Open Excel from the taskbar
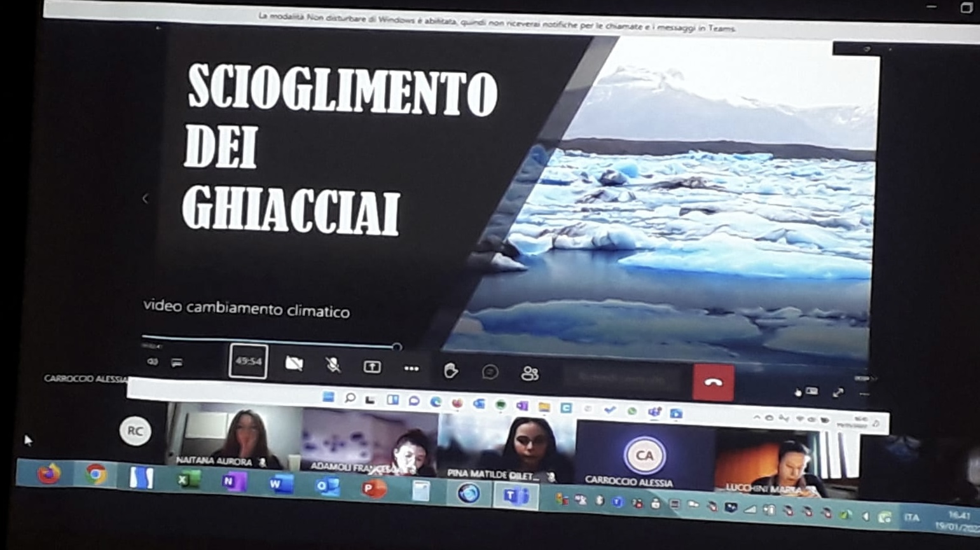This screenshot has width=980, height=550. coord(188,479)
